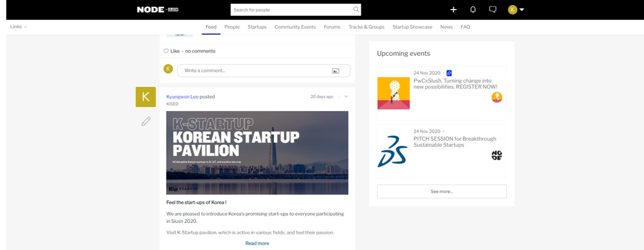644x250 pixels.
Task: Open the Forums tab
Action: click(332, 27)
